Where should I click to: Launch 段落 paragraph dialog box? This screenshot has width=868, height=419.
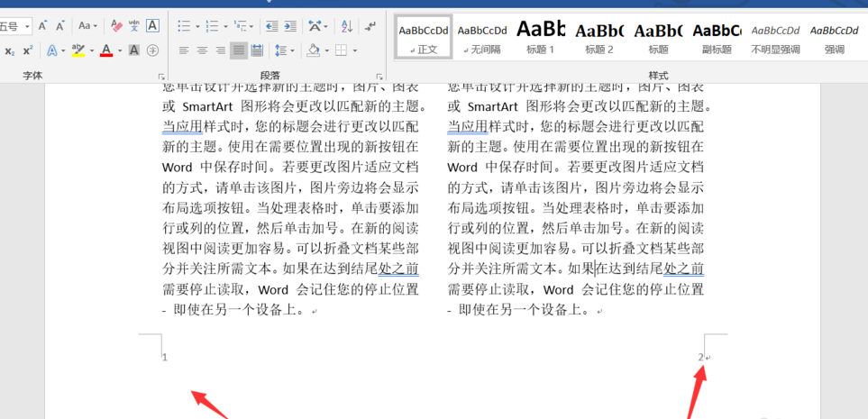click(379, 77)
